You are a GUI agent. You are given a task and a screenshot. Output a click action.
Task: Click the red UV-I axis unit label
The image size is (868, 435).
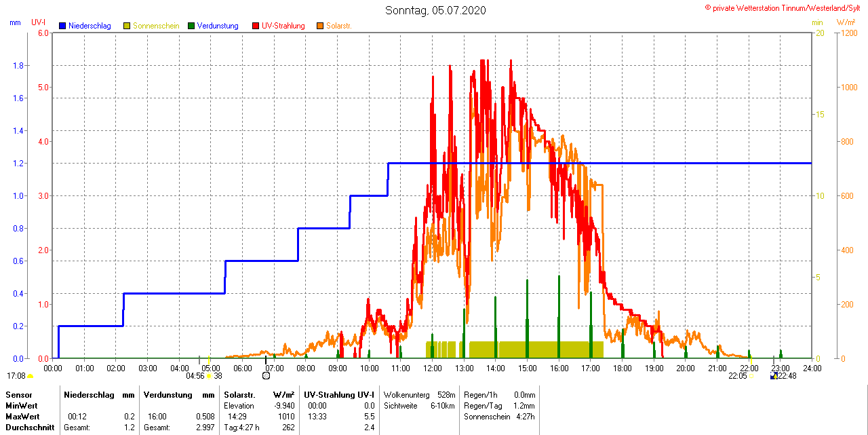click(x=39, y=22)
